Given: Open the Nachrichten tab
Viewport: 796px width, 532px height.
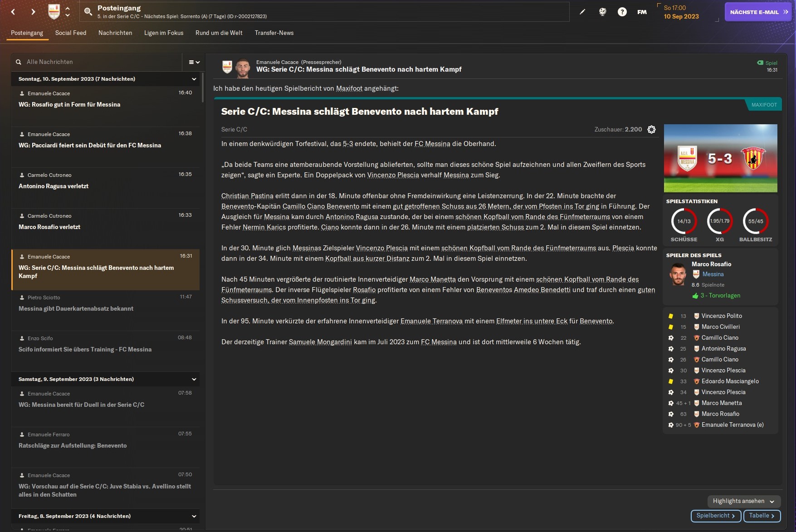Looking at the screenshot, I should [x=115, y=33].
